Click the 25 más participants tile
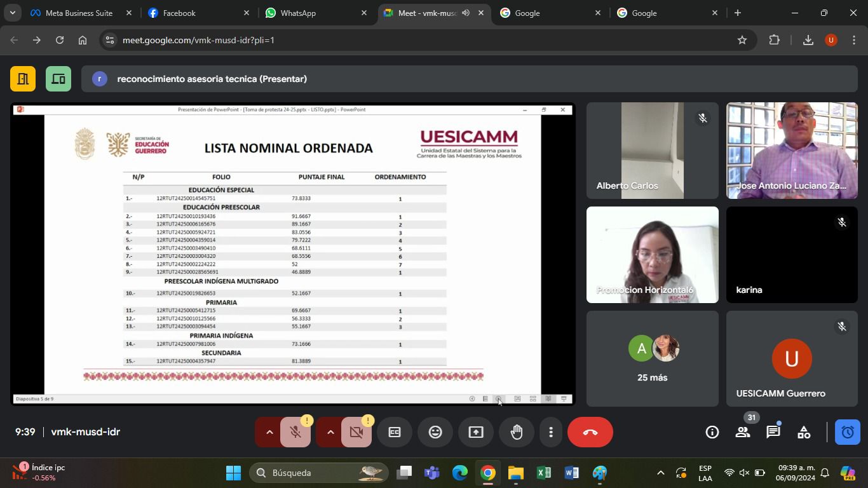 pyautogui.click(x=652, y=358)
